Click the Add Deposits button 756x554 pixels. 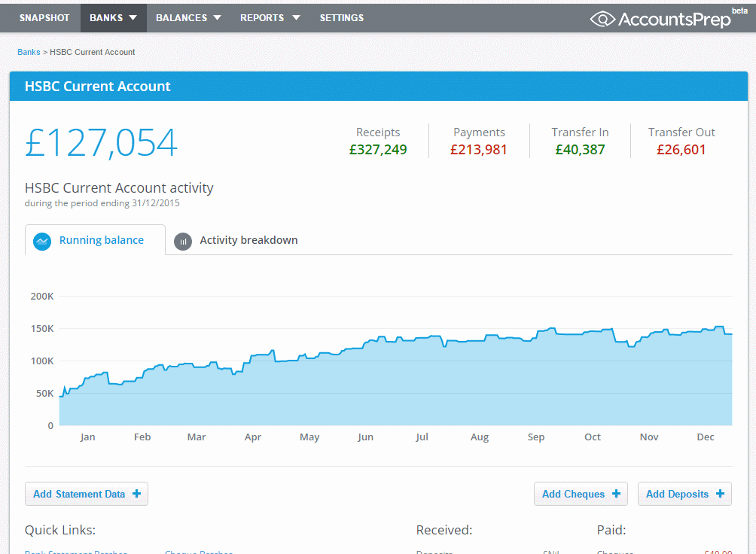[x=684, y=494]
